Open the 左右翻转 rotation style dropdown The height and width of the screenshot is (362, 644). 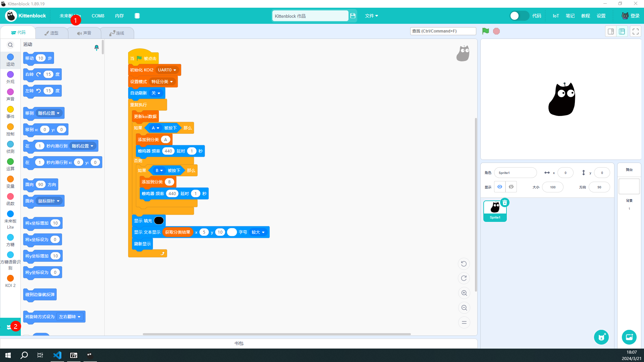[x=70, y=317]
